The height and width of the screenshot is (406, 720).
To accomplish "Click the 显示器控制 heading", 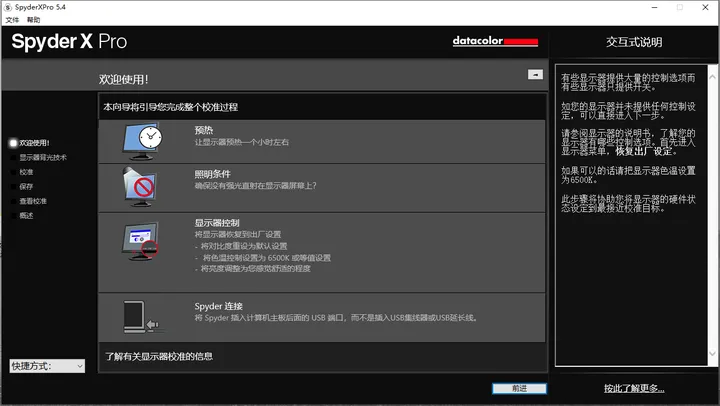I will coord(217,223).
